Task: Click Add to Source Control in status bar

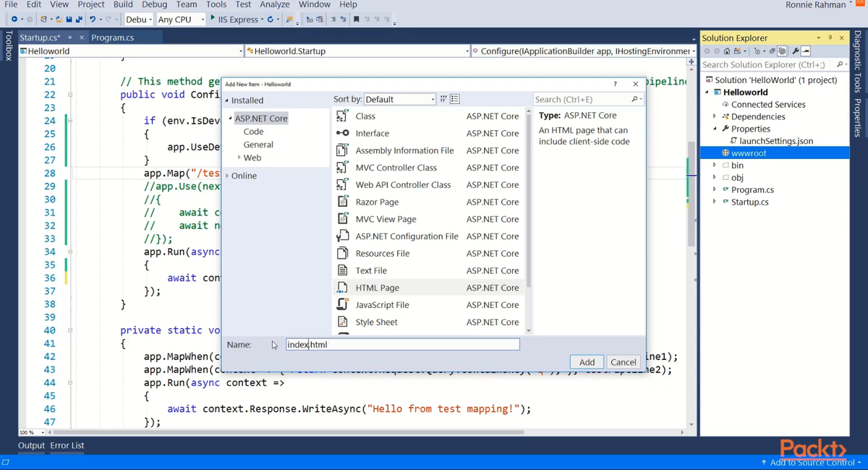Action: (x=811, y=462)
